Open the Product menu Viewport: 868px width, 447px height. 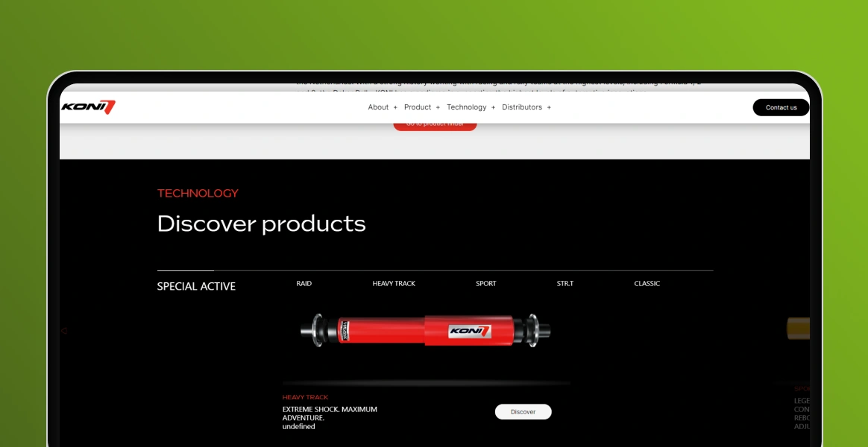[418, 107]
